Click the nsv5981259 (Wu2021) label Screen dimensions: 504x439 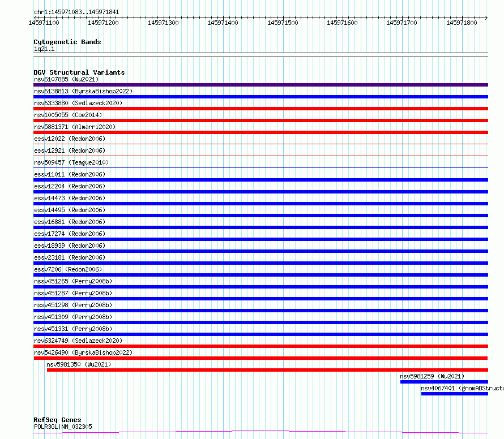432,376
